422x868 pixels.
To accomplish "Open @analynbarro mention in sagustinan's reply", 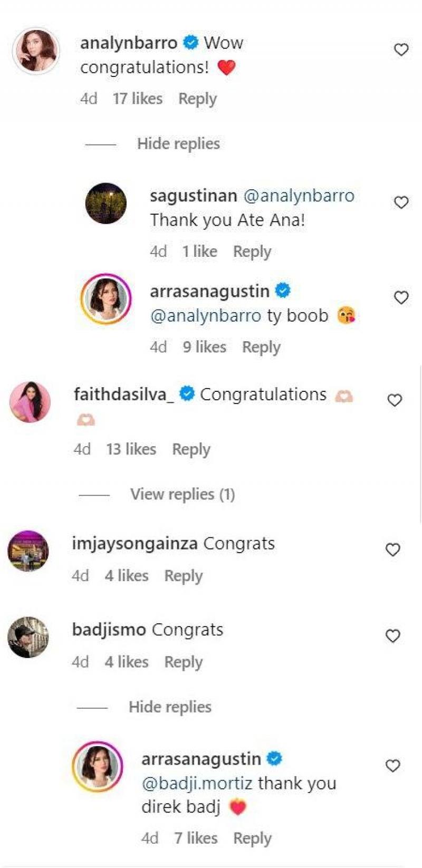I will coord(299,196).
